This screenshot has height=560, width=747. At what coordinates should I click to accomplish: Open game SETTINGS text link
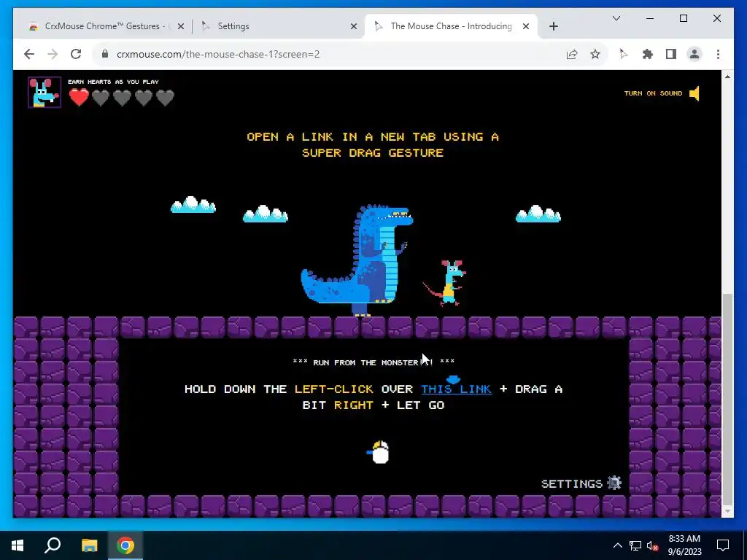[x=572, y=484]
